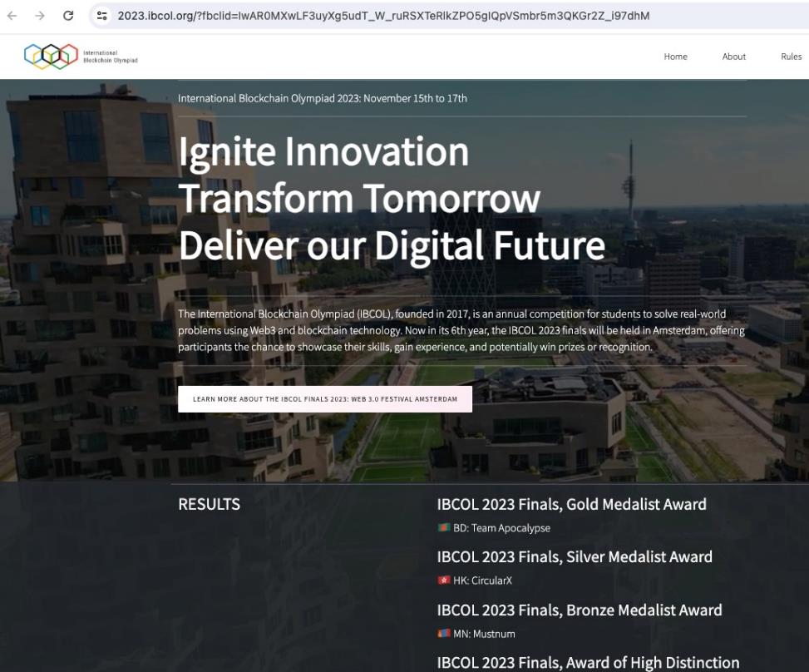Reload the page with the refresh icon
This screenshot has height=672, width=809.
point(68,16)
